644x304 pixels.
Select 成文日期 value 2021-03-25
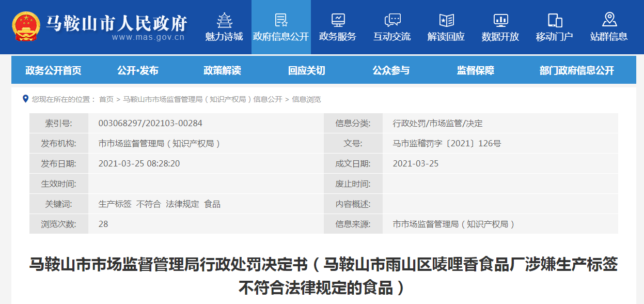416,164
